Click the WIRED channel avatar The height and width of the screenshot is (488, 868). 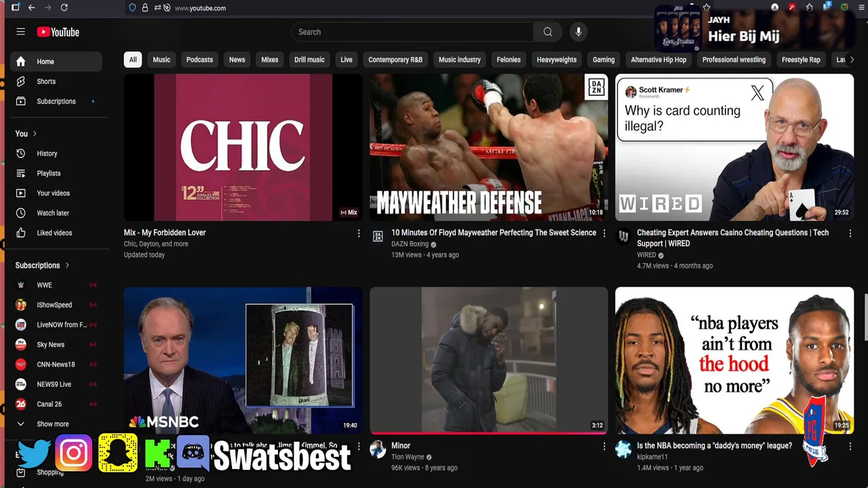[x=623, y=237]
